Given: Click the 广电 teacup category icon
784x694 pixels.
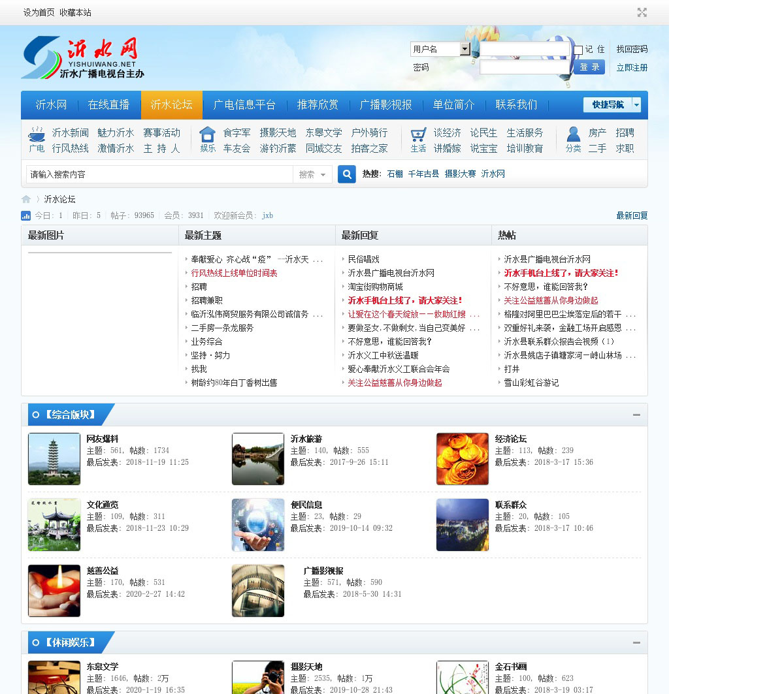Looking at the screenshot, I should pos(37,134).
